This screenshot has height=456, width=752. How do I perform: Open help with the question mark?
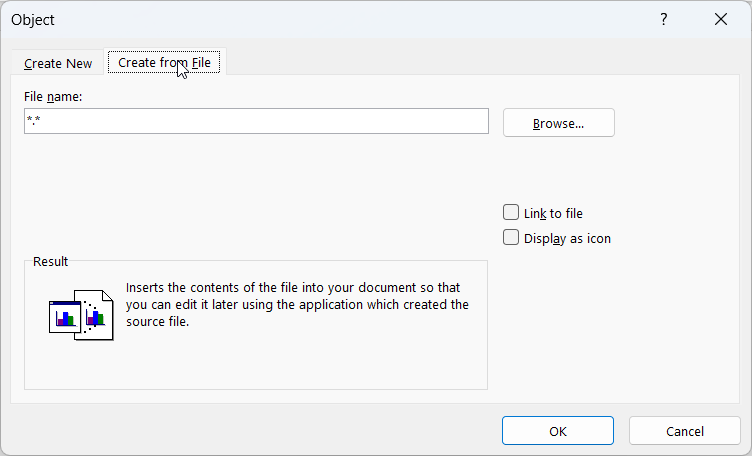point(664,19)
